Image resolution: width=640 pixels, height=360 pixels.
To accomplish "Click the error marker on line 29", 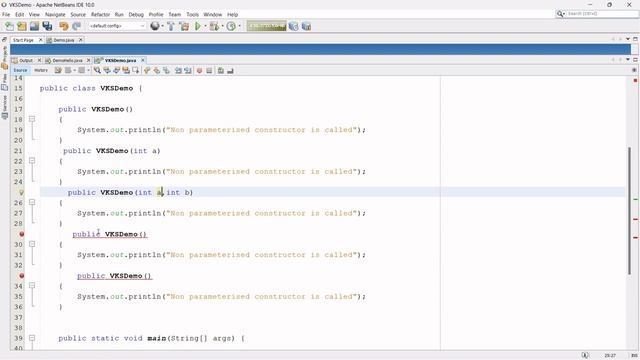I will (x=22, y=234).
